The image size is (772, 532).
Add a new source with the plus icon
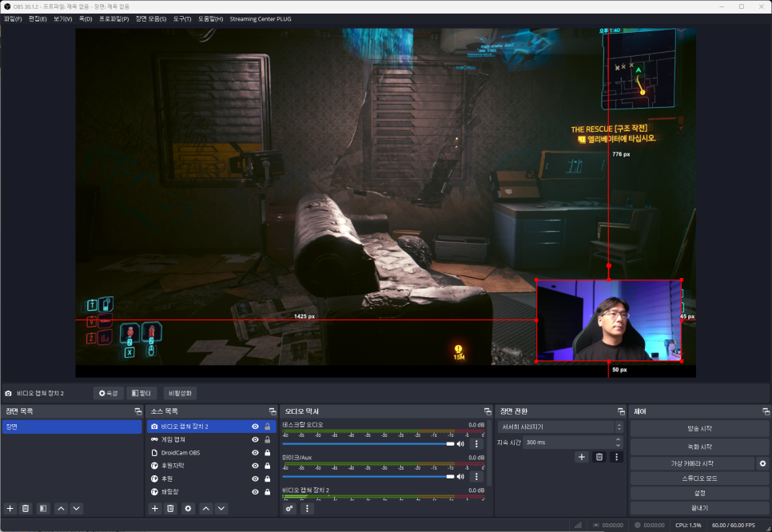point(154,508)
